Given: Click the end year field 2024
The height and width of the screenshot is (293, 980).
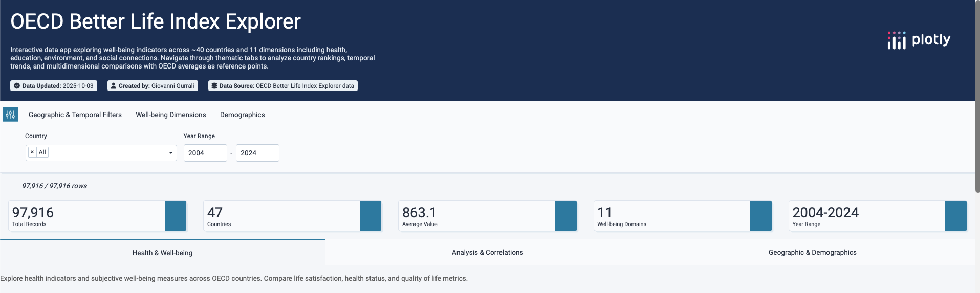Looking at the screenshot, I should [x=257, y=153].
